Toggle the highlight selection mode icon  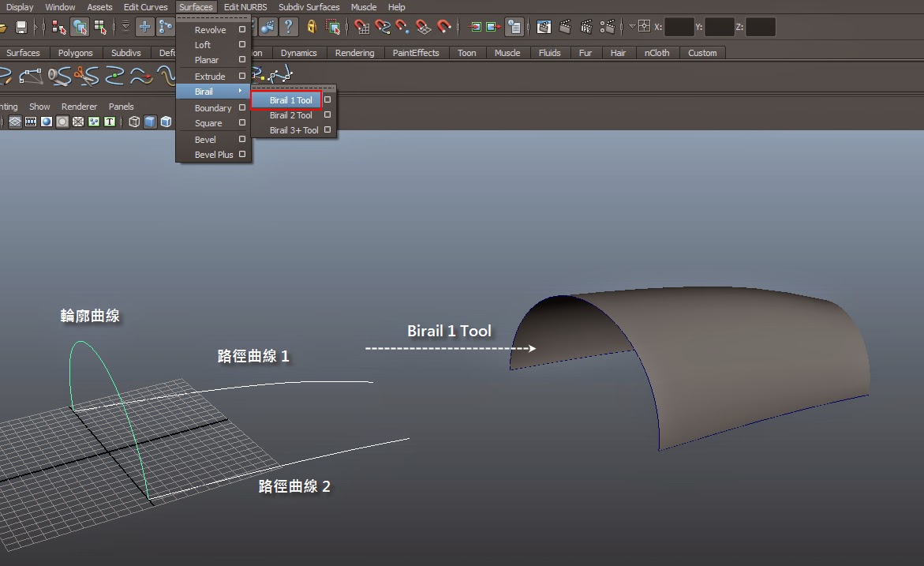[x=333, y=26]
